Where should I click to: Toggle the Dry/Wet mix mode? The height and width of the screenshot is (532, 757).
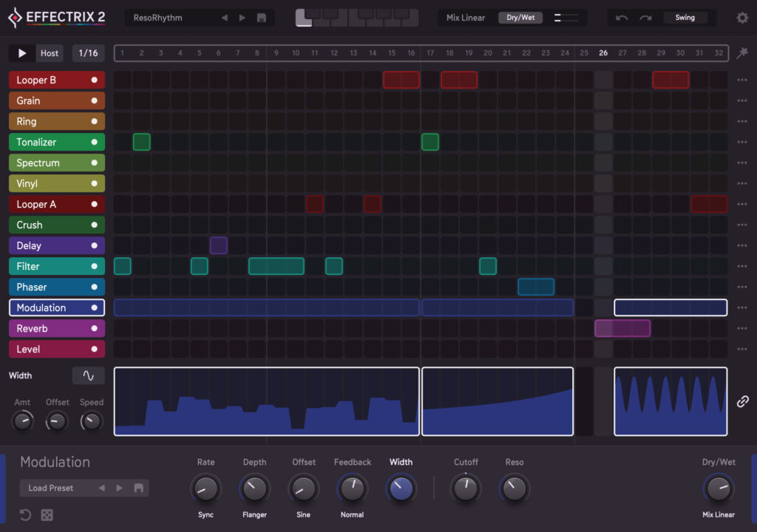pos(520,17)
